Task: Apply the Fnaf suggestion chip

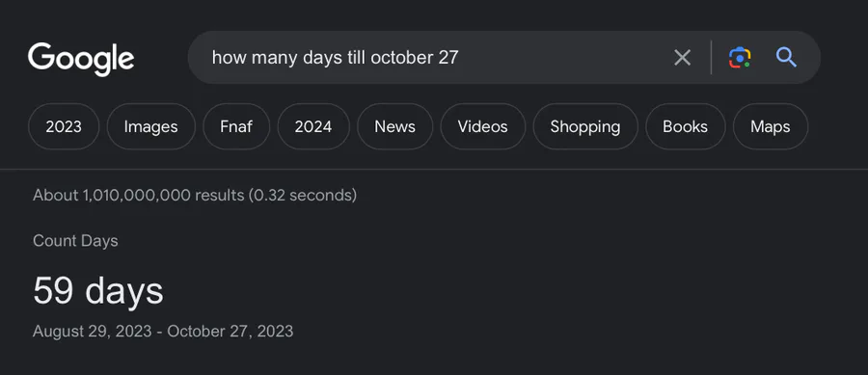Action: tap(236, 126)
